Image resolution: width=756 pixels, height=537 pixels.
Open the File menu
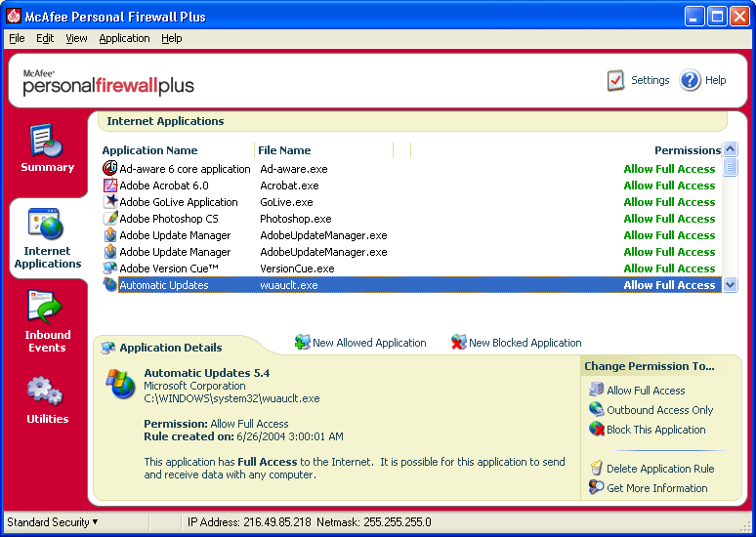click(x=17, y=38)
